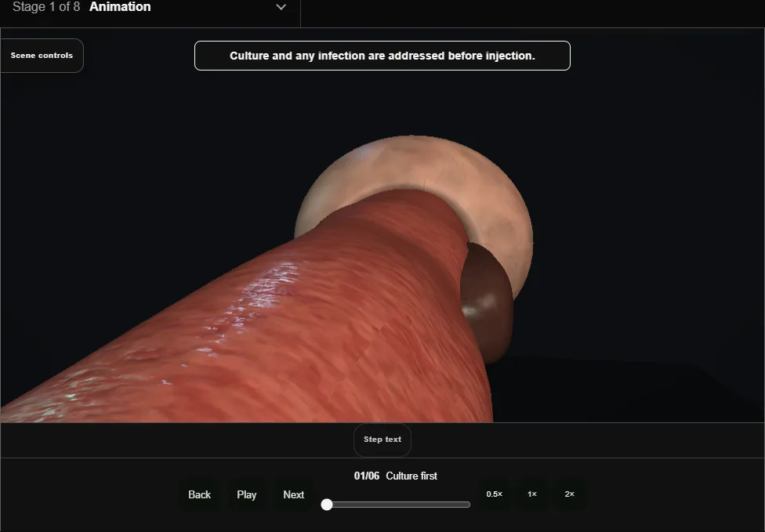The image size is (765, 532).
Task: Advance to the next step with Next
Action: (x=294, y=495)
